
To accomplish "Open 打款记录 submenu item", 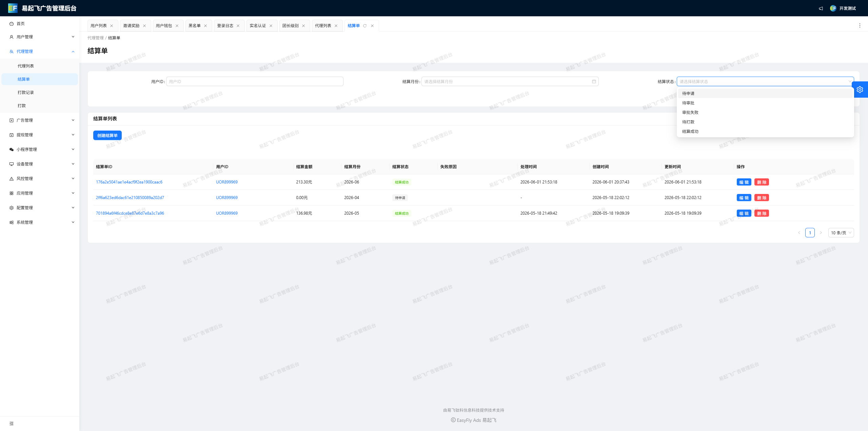I will point(40,93).
